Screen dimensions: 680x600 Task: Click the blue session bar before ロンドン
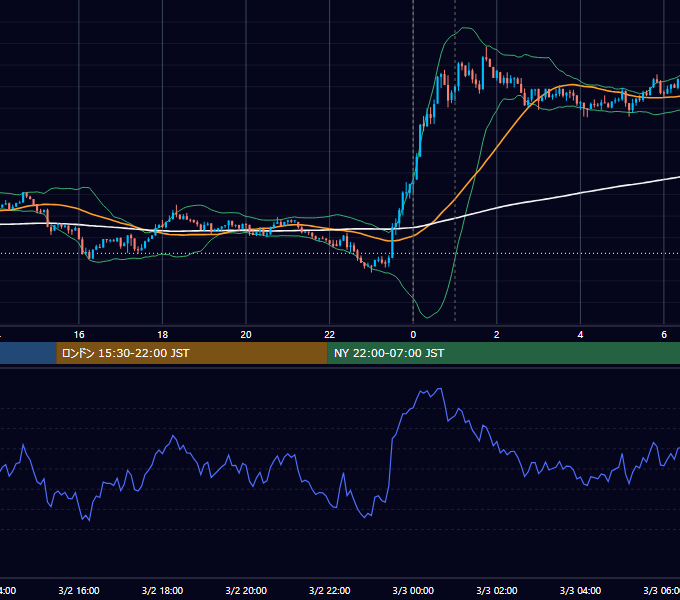click(28, 353)
